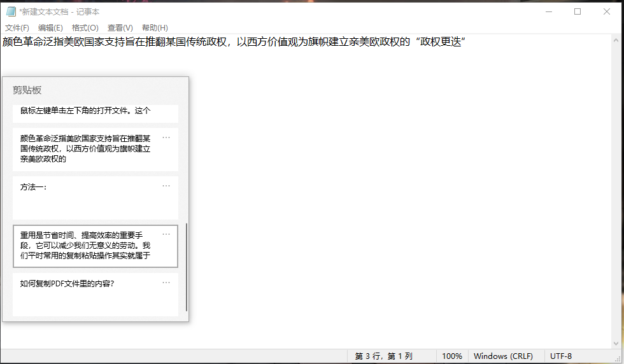Paste the 颜色革命泛指美欧国家 clipboard entry

[x=96, y=150]
